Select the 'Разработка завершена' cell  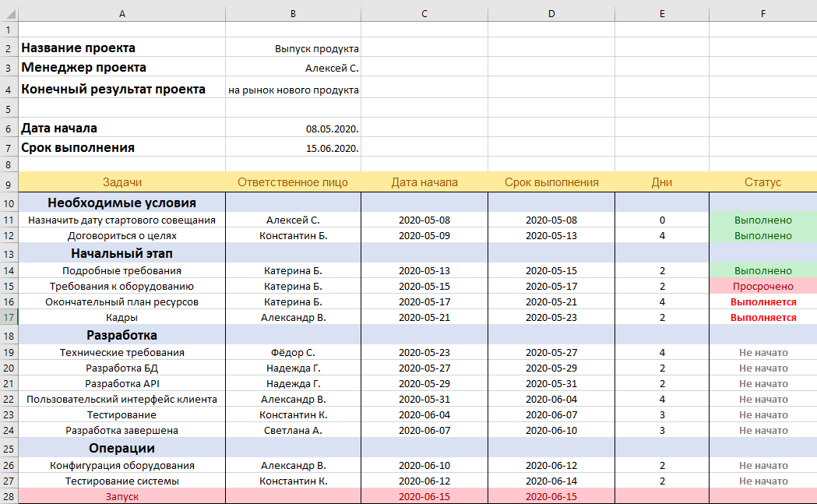point(122,431)
